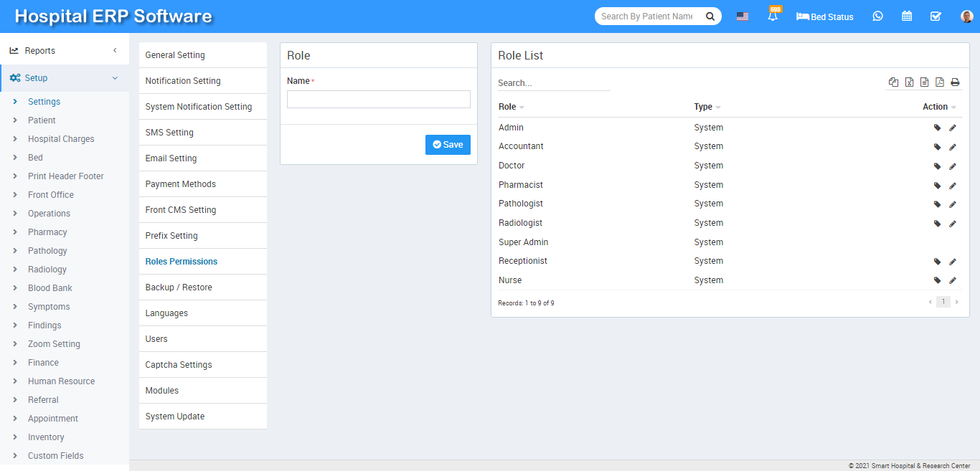The image size is (980, 471).
Task: Click the print icon in Role List
Action: point(955,82)
